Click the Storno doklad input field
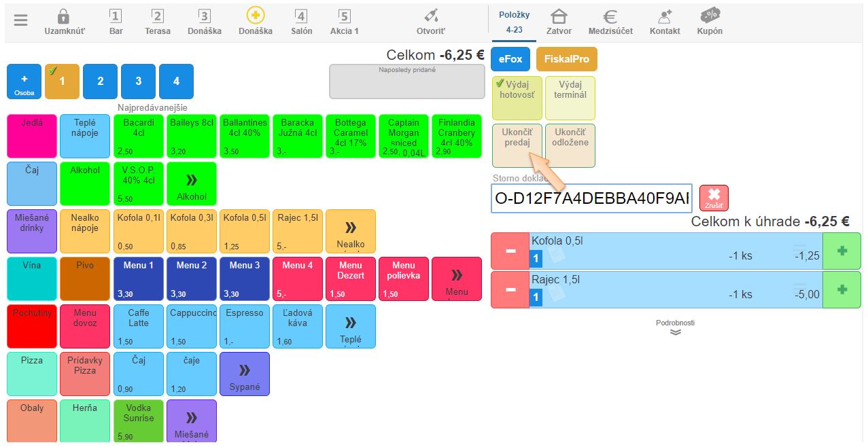Screen dimensions: 868x447 591,198
